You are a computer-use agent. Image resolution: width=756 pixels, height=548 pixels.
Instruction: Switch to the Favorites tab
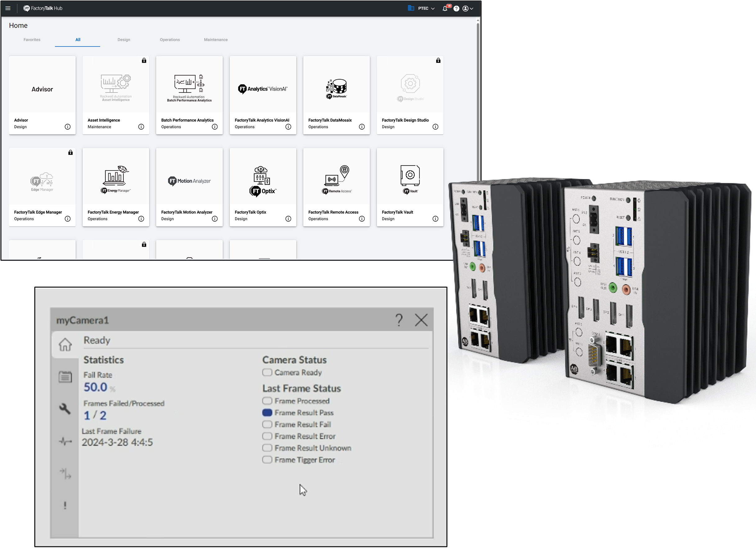pos(32,40)
